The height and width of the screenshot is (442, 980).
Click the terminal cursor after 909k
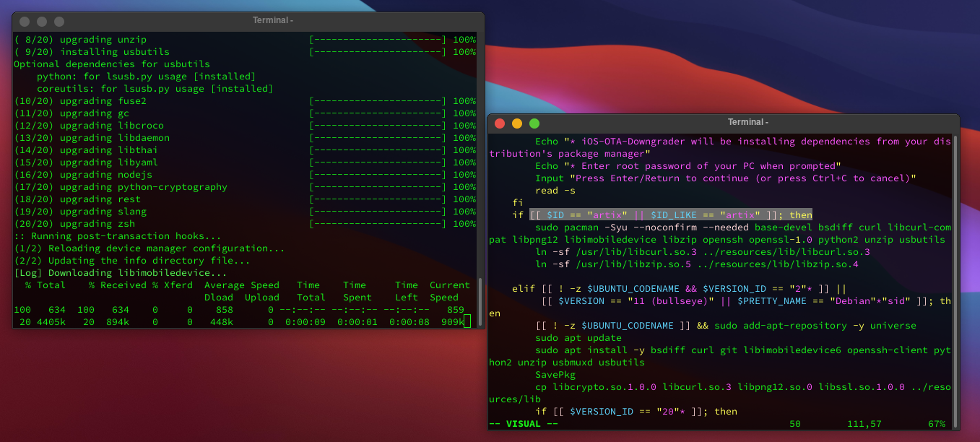pyautogui.click(x=467, y=321)
